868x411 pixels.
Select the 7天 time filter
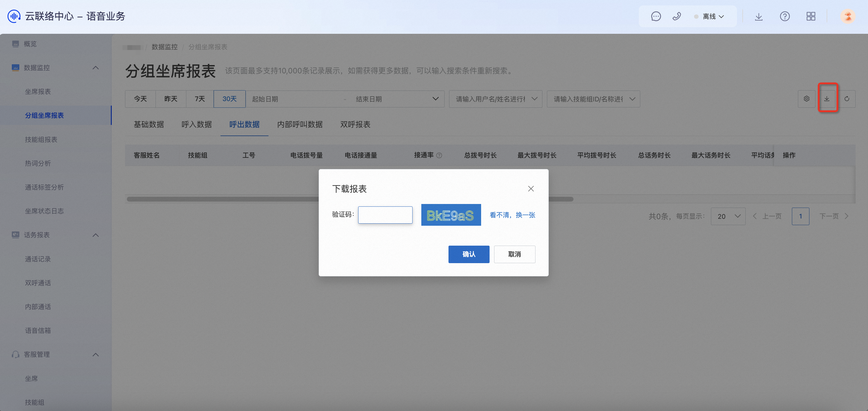(x=200, y=99)
